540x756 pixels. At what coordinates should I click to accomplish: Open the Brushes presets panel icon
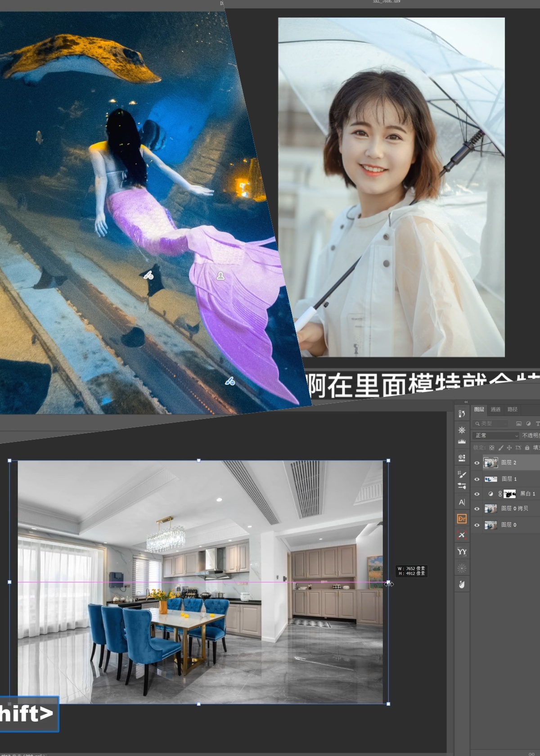pos(462,486)
